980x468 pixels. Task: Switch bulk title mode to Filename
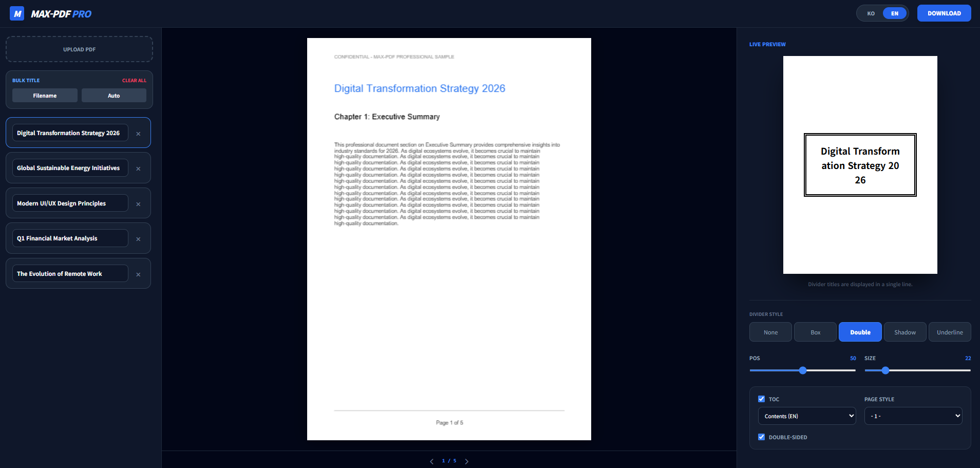click(x=44, y=96)
